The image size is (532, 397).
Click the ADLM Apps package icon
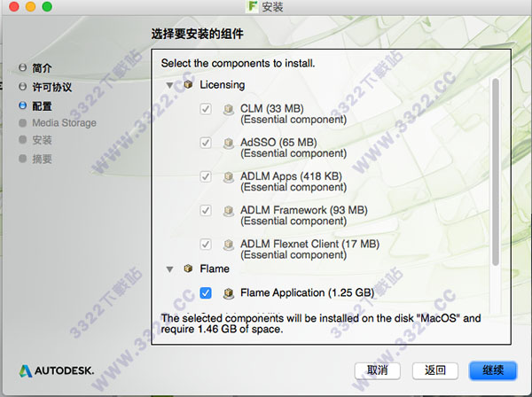[229, 177]
